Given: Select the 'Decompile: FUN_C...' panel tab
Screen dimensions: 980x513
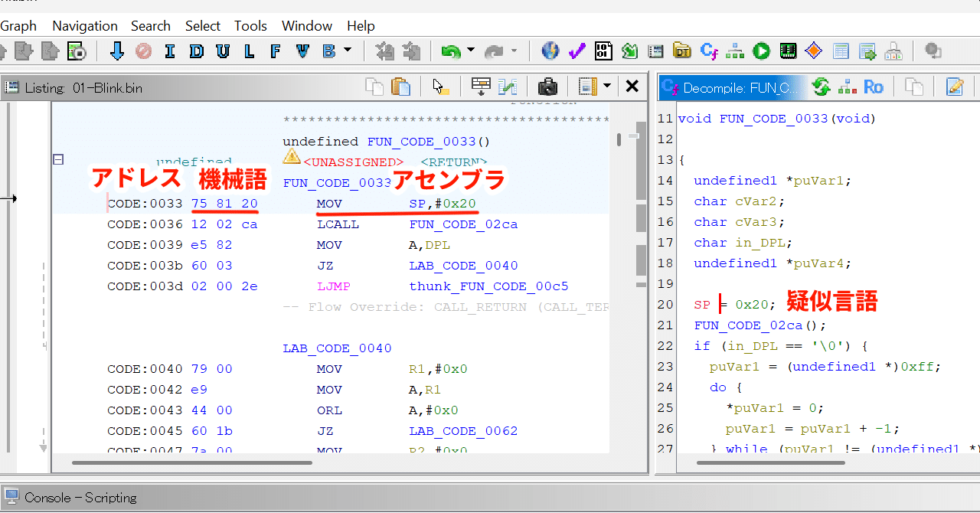Looking at the screenshot, I should point(731,88).
